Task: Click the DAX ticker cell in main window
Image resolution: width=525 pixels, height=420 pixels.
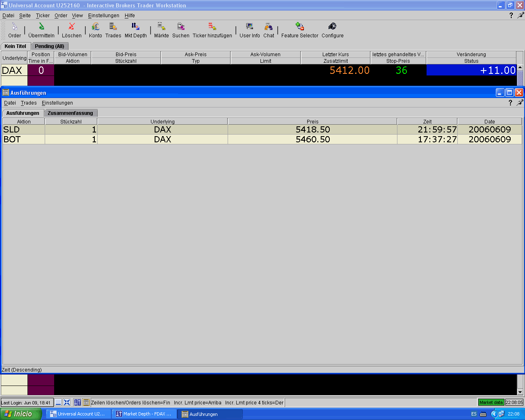Action: (x=14, y=70)
